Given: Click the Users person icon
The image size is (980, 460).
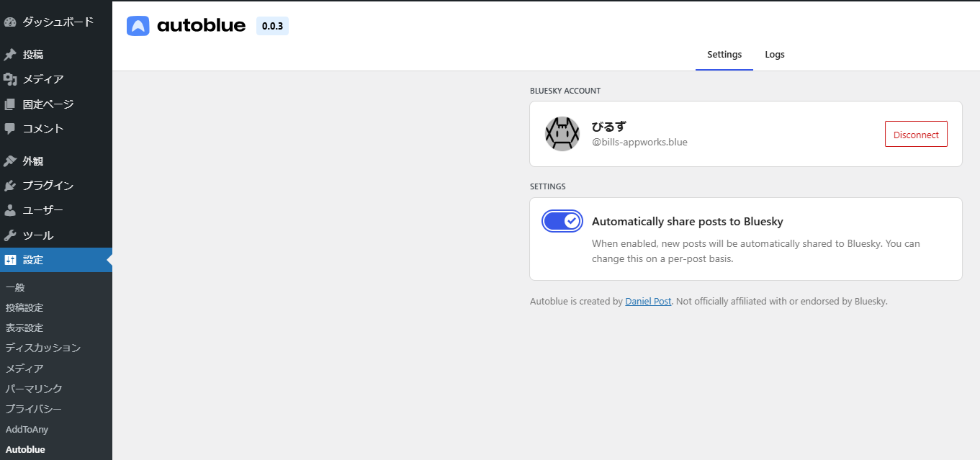Looking at the screenshot, I should click(x=10, y=211).
